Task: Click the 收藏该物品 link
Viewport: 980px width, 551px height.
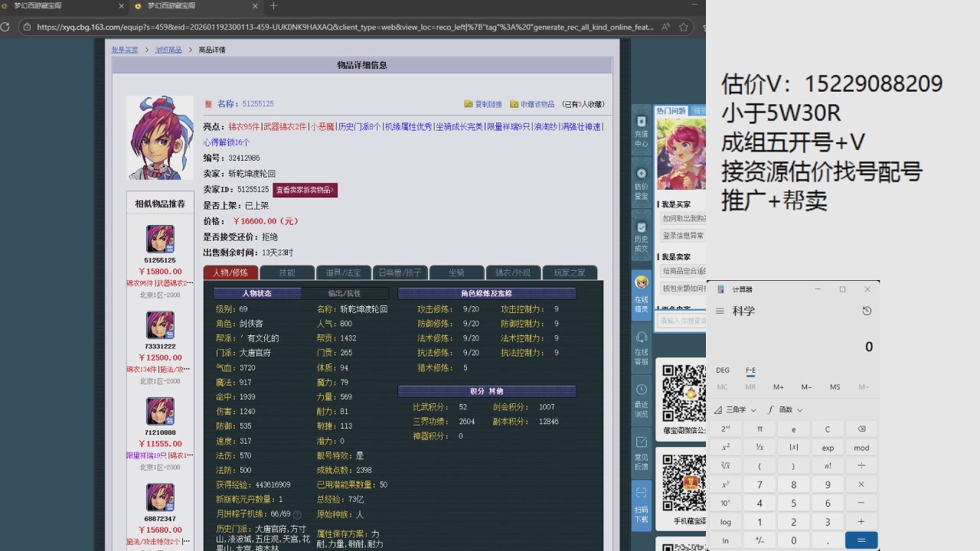Action: click(x=533, y=104)
